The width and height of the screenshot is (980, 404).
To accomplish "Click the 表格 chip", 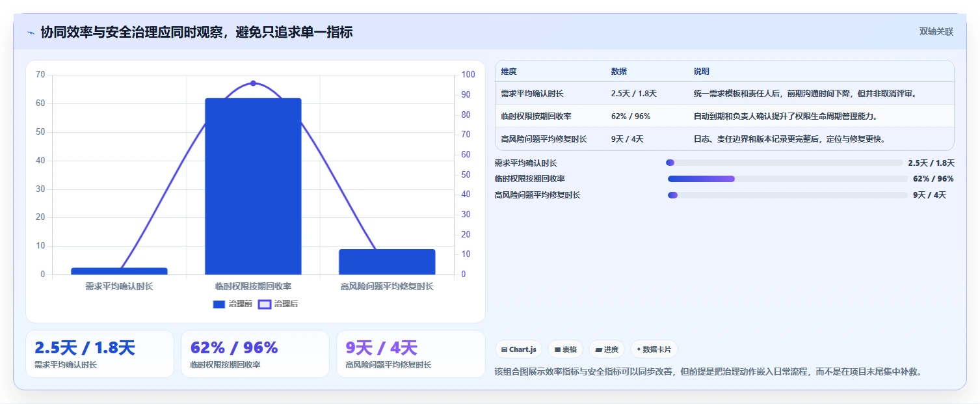I will pos(565,349).
